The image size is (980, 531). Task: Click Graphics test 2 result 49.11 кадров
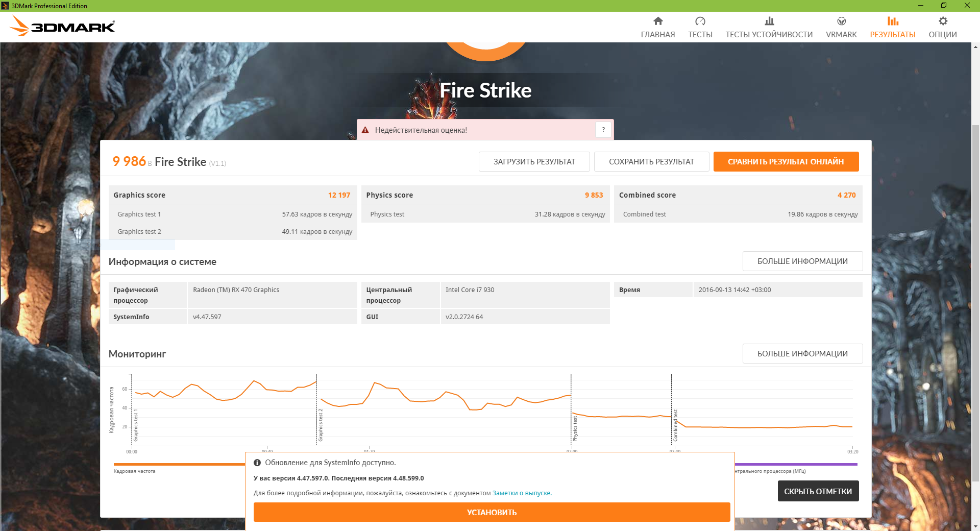[317, 232]
